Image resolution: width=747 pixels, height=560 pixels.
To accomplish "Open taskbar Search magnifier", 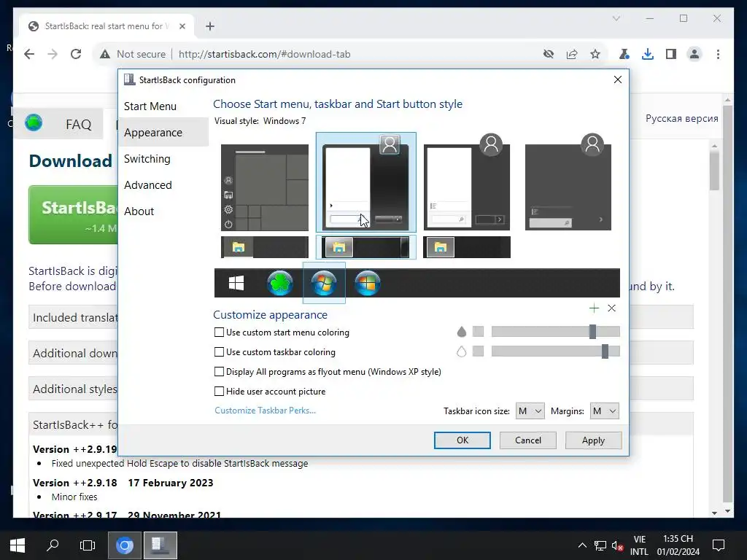I will pyautogui.click(x=53, y=545).
